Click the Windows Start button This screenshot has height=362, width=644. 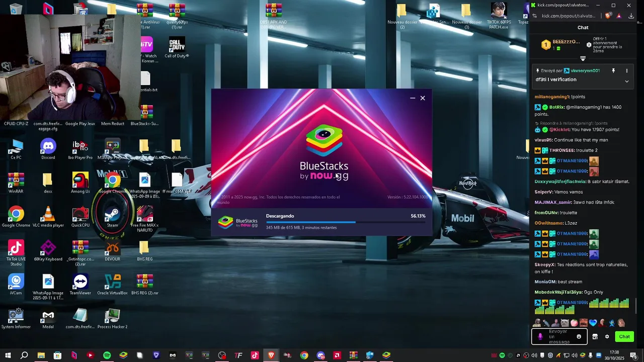8,355
